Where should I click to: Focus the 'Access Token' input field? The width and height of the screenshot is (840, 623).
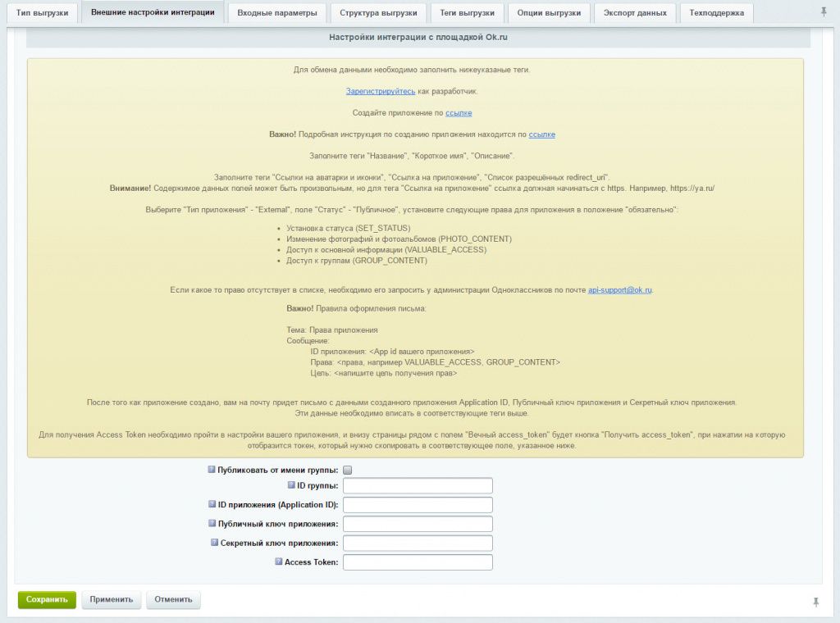tap(418, 562)
